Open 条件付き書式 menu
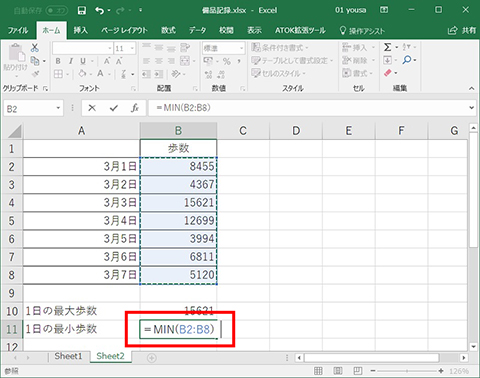Image resolution: width=480 pixels, height=378 pixels. click(280, 48)
